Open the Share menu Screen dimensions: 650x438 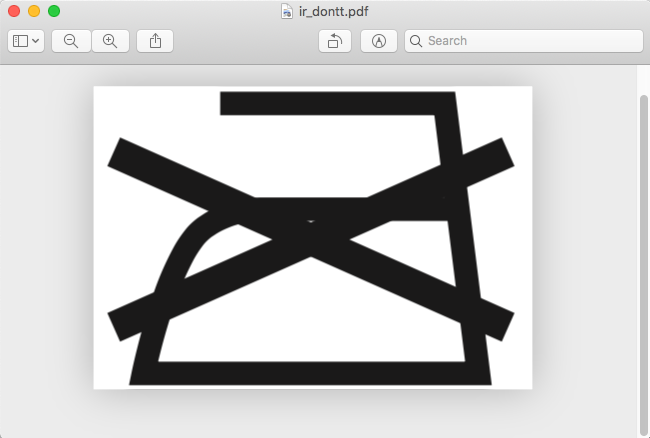155,41
